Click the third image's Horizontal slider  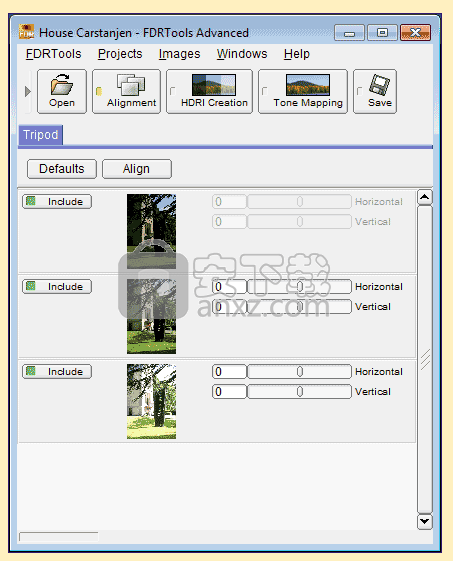click(x=299, y=372)
